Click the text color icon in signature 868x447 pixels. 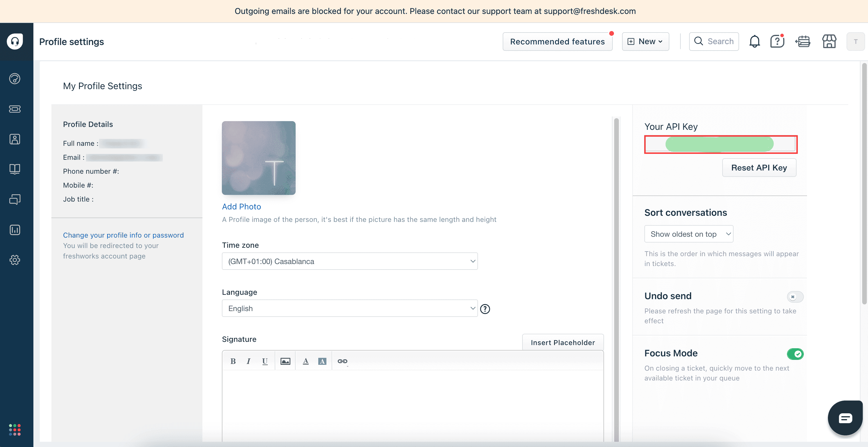tap(305, 361)
